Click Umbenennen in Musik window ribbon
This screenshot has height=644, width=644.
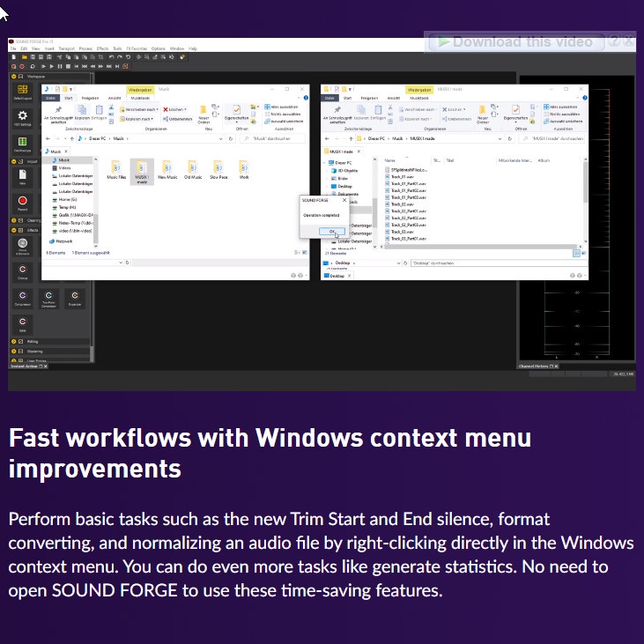click(x=177, y=119)
